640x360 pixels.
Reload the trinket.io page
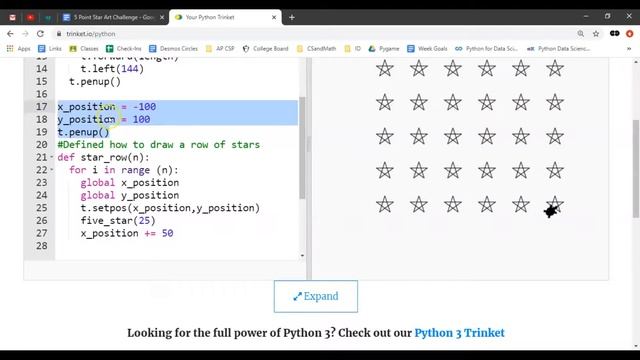click(x=40, y=34)
